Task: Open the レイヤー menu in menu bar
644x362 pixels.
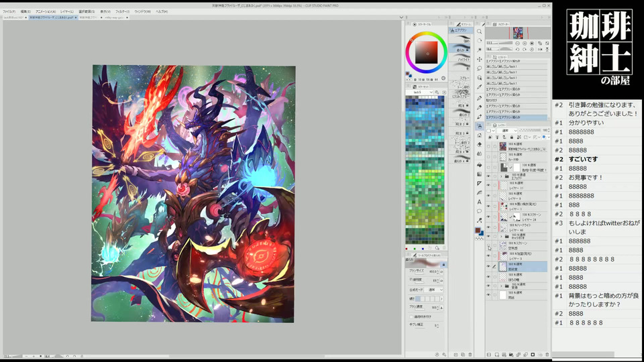Action: [67, 11]
